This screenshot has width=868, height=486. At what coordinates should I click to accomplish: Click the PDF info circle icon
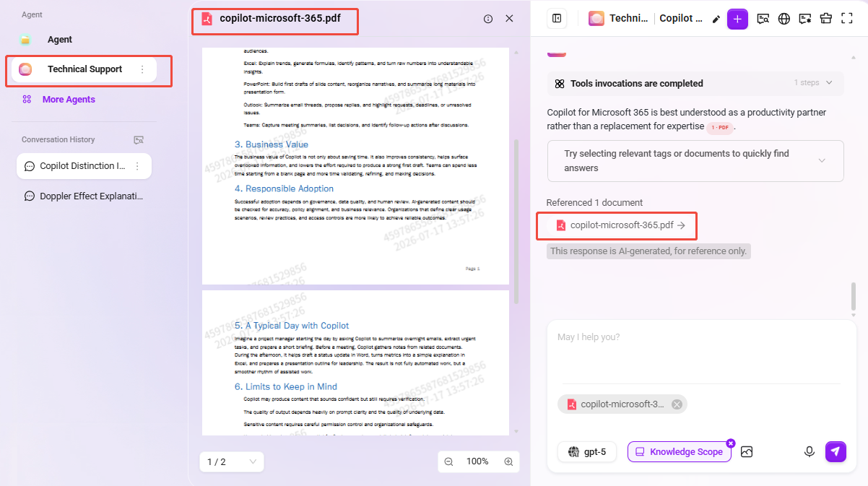pyautogui.click(x=488, y=19)
